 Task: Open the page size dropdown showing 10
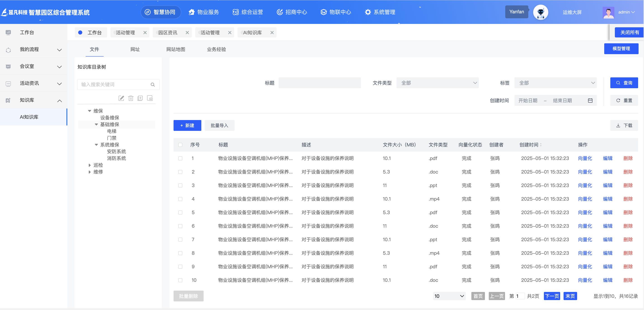tap(449, 296)
